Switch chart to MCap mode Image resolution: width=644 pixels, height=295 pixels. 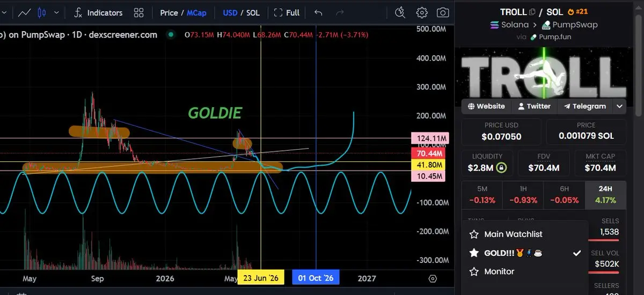click(x=196, y=12)
